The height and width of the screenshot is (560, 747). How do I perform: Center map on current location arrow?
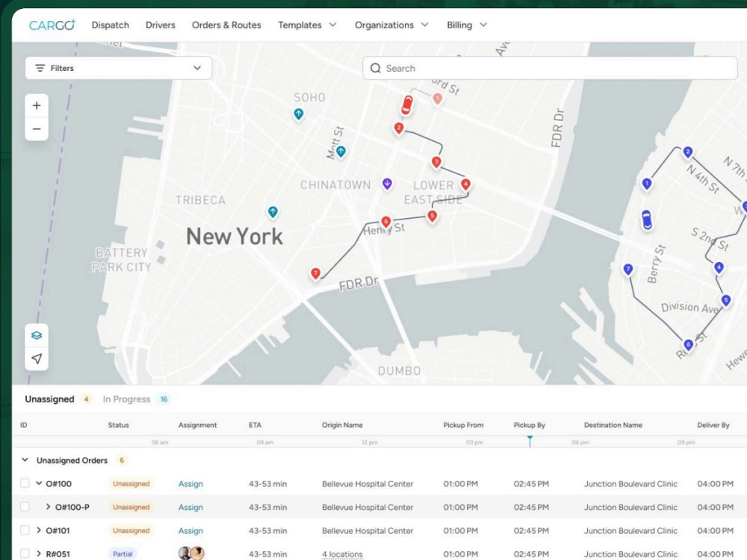tap(37, 358)
